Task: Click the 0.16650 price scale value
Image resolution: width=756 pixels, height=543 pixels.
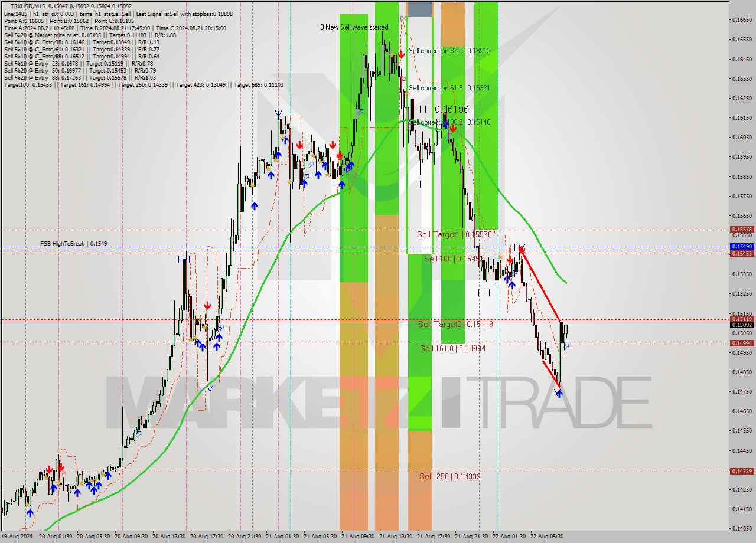Action: pos(742,20)
